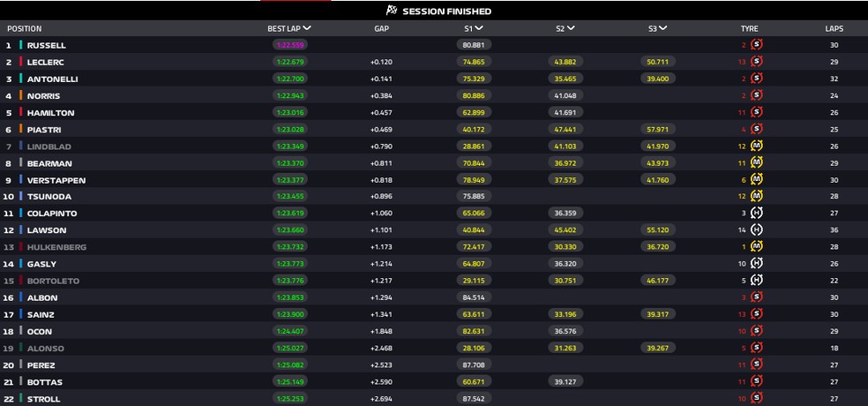Click Antonelli's soft tyre icon

(756, 79)
